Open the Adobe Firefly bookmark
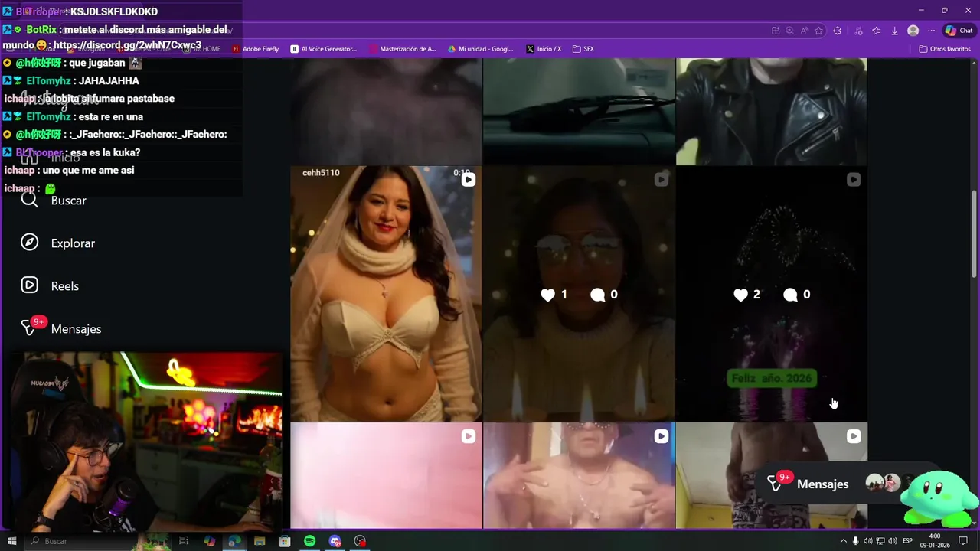Image resolution: width=980 pixels, height=551 pixels. [x=256, y=49]
